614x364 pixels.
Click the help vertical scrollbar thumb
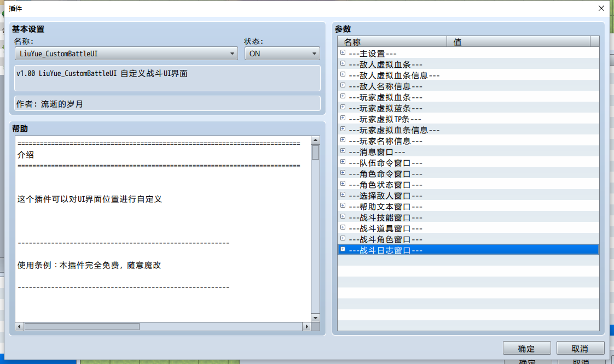point(315,152)
